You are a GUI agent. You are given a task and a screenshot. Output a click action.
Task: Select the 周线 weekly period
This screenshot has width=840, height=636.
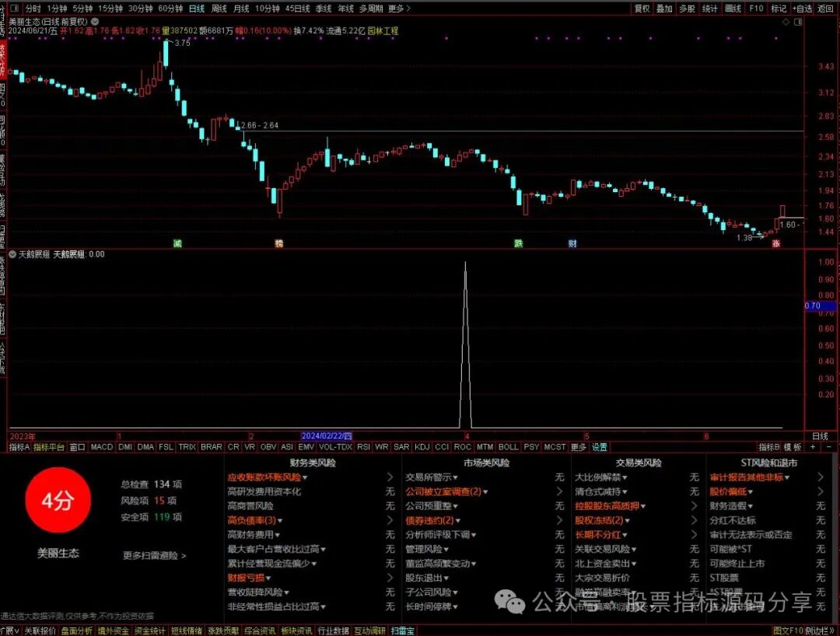[x=219, y=9]
